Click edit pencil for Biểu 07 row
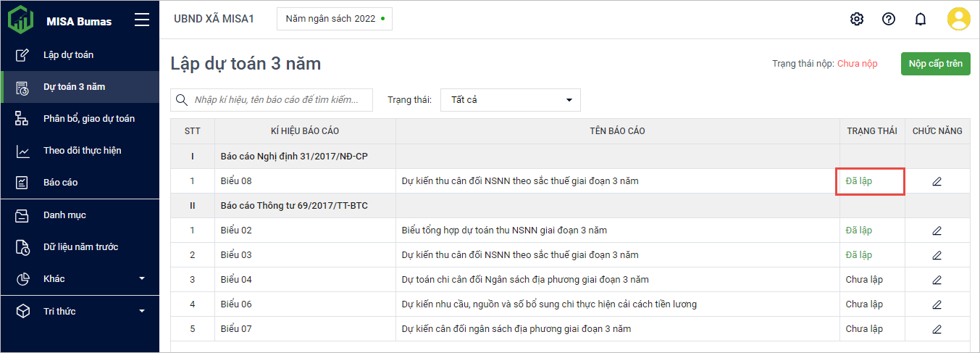 point(937,329)
